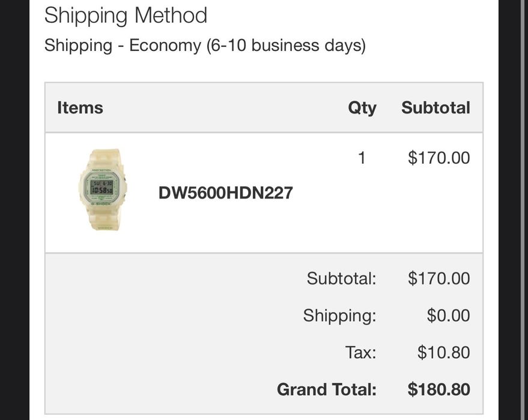Click the Shipping Method heading
The image size is (528, 420).
(126, 15)
